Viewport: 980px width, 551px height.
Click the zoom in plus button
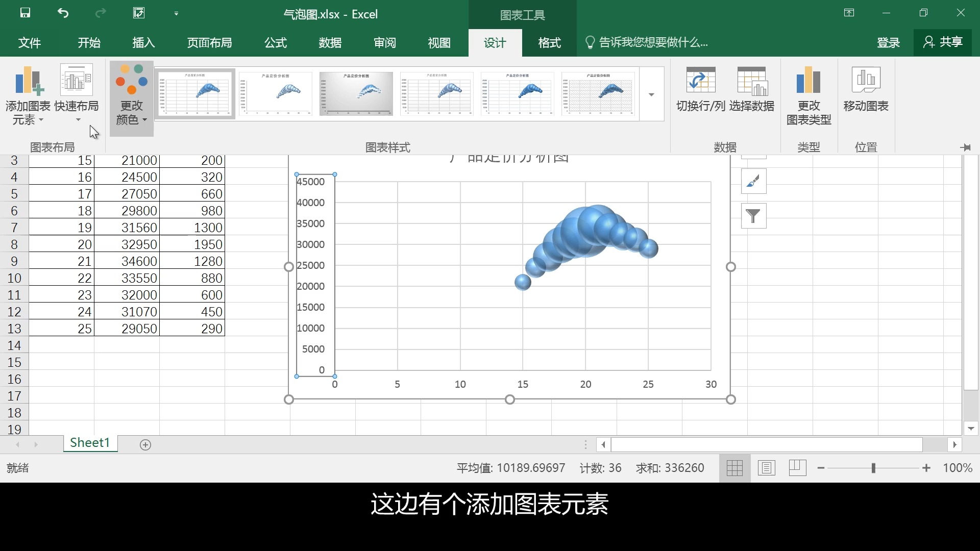point(926,468)
